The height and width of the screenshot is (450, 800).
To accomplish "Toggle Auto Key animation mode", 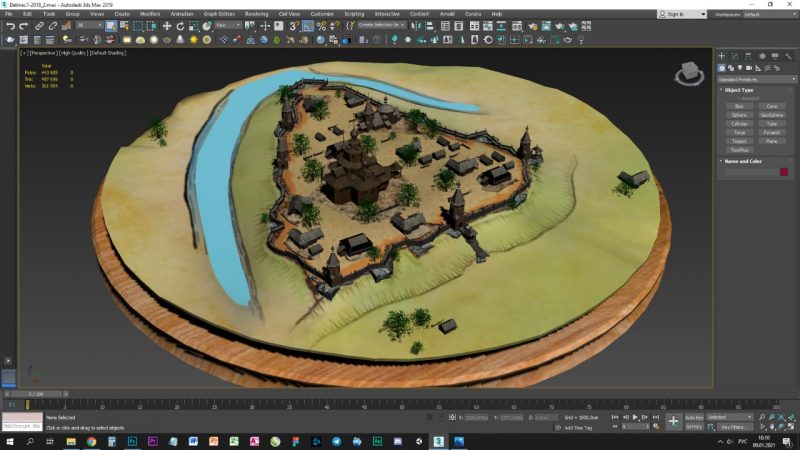I will point(694,417).
